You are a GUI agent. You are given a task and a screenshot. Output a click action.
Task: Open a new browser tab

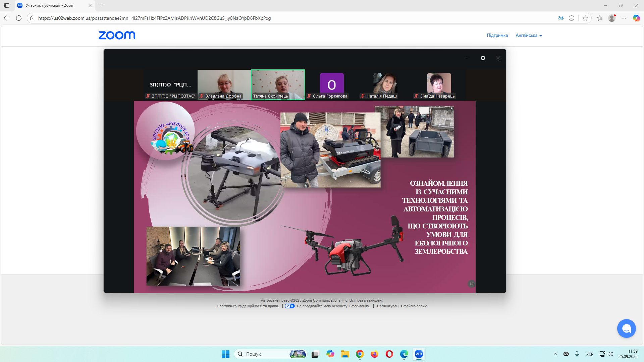(101, 5)
